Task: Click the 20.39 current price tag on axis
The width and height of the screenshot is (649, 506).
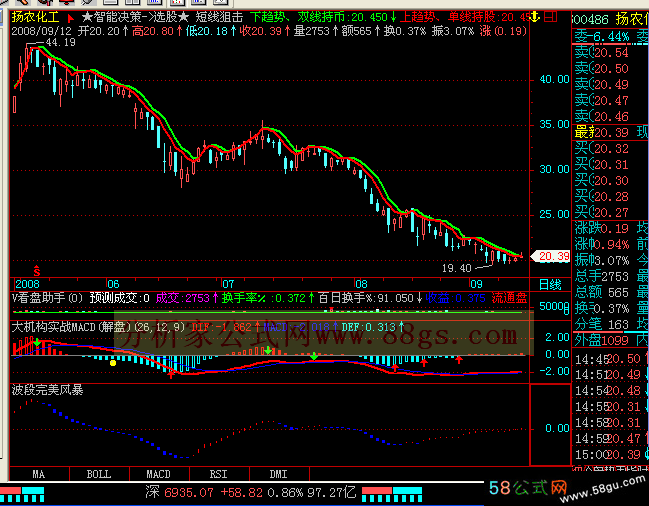Action: (x=550, y=256)
